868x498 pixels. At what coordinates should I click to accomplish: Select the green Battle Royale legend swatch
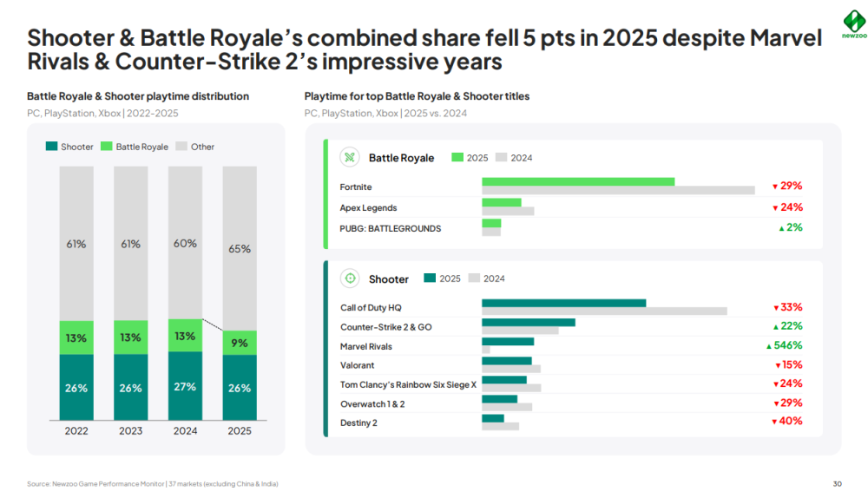(107, 147)
